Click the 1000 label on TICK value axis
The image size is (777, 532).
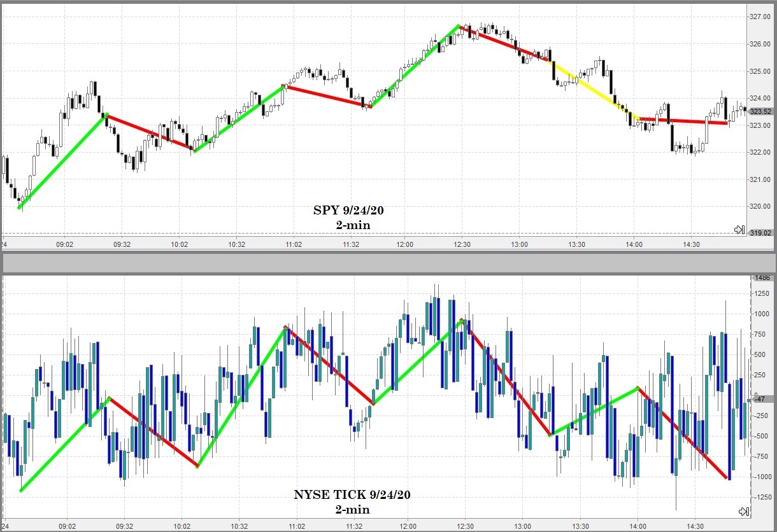click(x=761, y=314)
